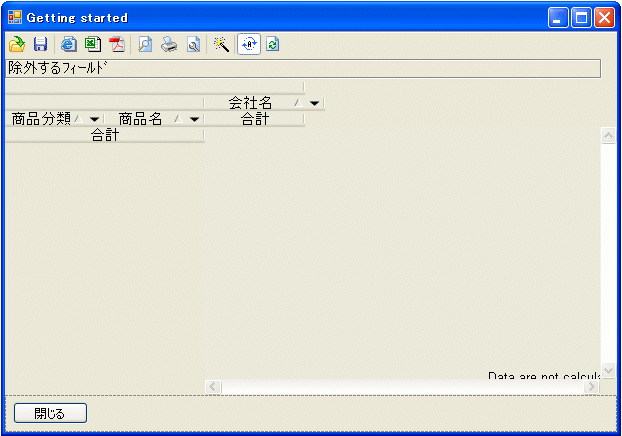Select the 商品分類 row field header
Viewport: 622px width, 436px height.
coord(55,119)
